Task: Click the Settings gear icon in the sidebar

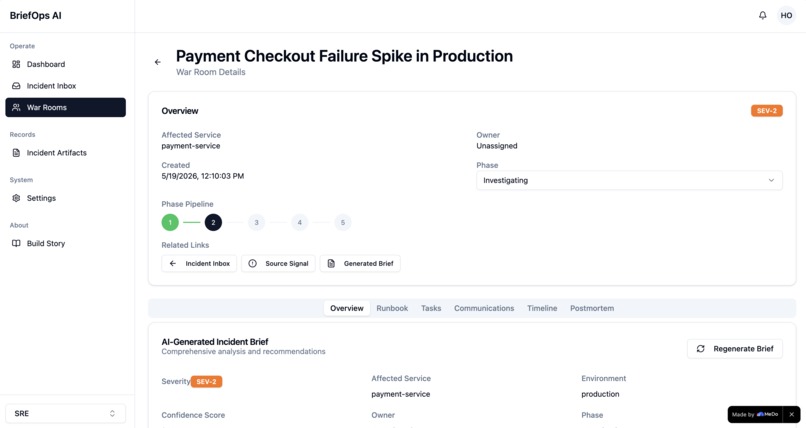Action: coord(16,198)
